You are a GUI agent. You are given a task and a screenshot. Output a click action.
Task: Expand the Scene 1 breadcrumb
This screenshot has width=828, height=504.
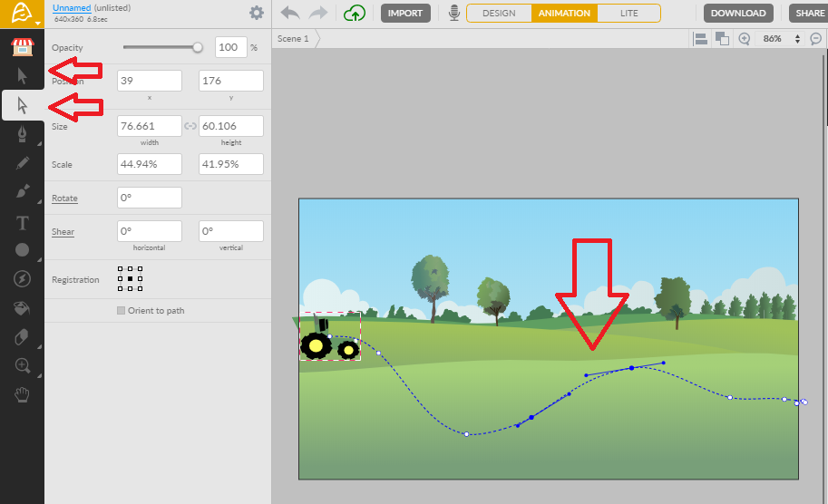[293, 39]
